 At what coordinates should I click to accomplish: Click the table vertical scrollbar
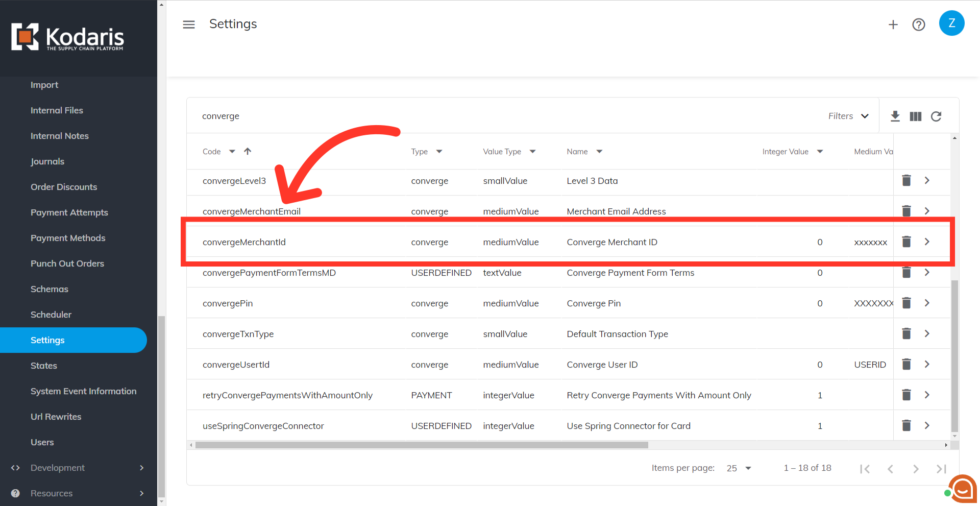[954, 356]
